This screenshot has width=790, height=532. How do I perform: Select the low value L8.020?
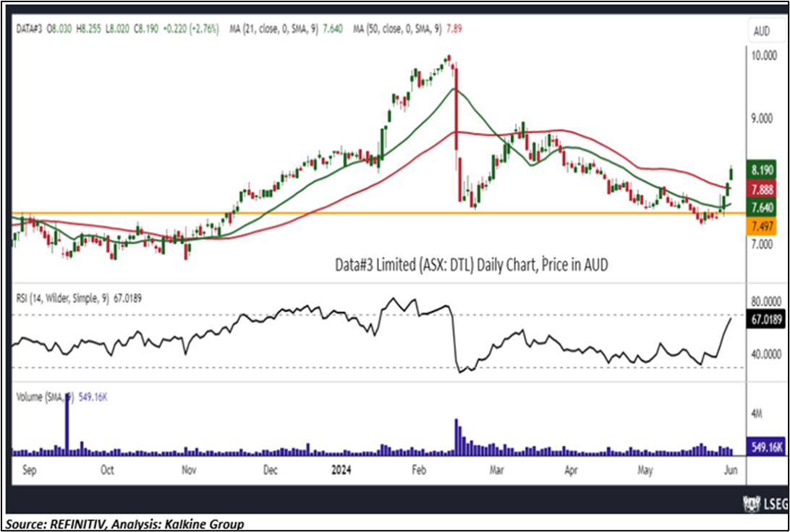[x=117, y=30]
